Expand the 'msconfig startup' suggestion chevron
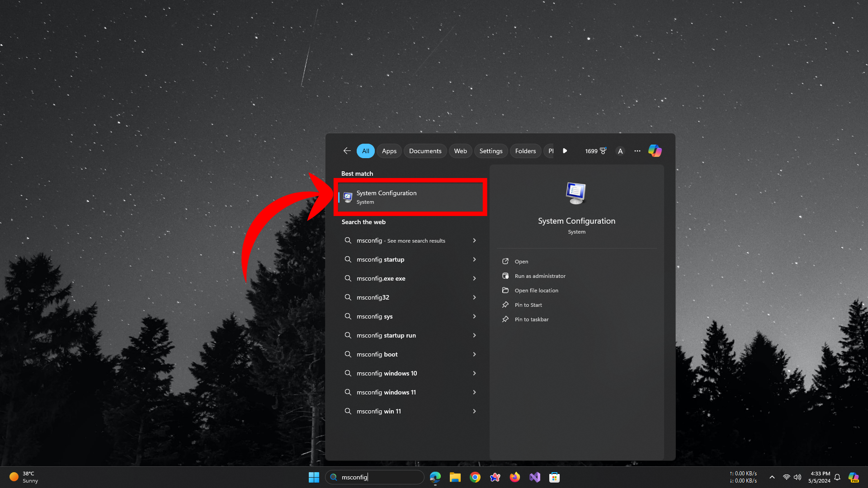Screen dimensions: 868x488 click(x=474, y=259)
